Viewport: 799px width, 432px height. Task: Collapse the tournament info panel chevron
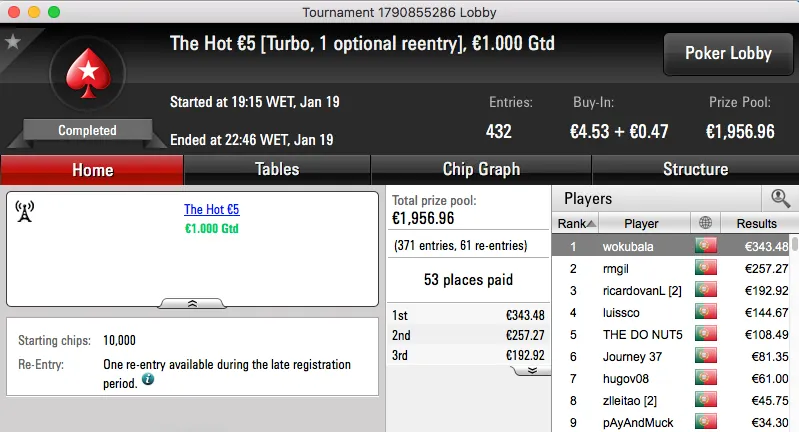[192, 302]
